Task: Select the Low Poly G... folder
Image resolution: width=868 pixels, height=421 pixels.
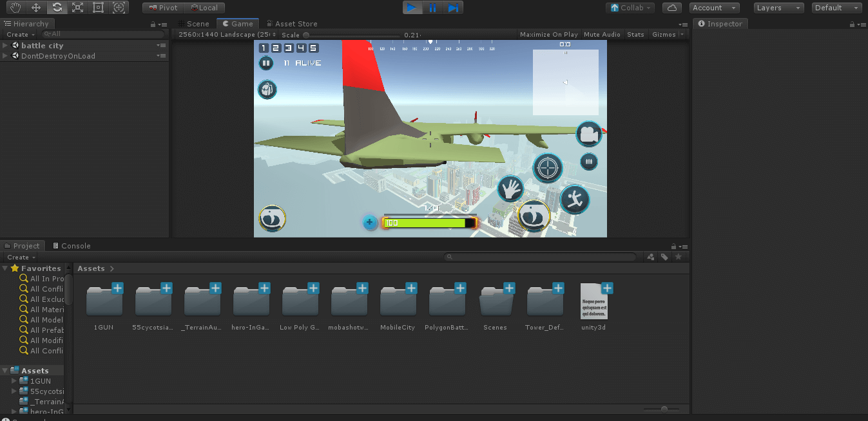Action: (300, 301)
